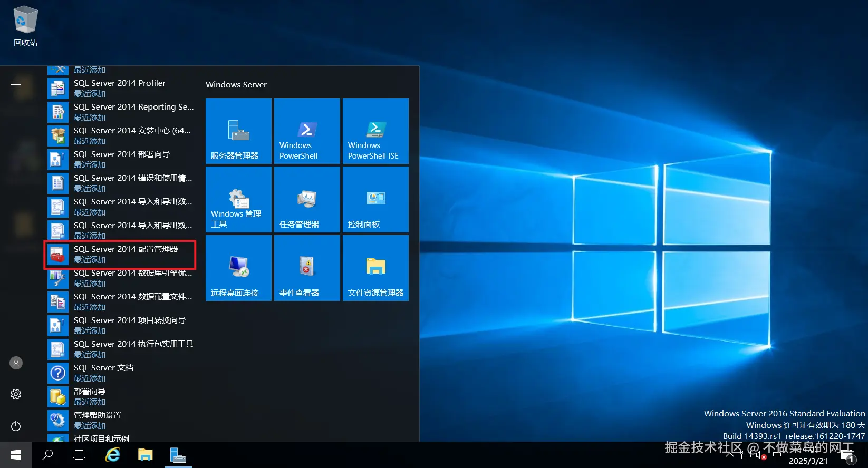868x468 pixels.
Task: Open 远程桌面连接 tile
Action: pyautogui.click(x=238, y=268)
